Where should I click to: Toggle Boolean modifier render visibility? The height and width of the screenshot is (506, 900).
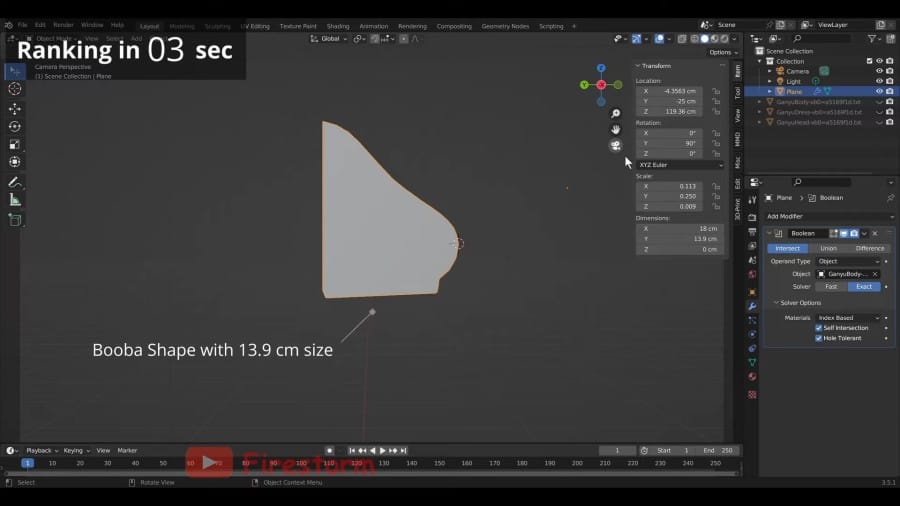point(854,233)
